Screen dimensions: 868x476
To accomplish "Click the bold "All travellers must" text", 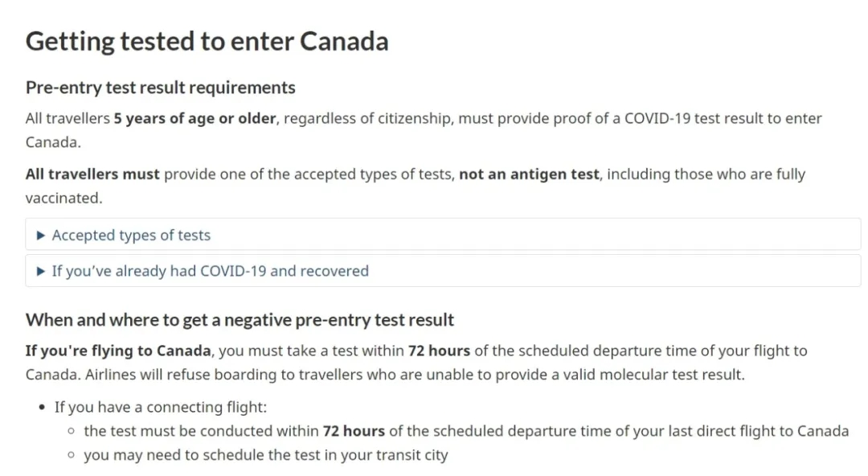I will point(92,174).
